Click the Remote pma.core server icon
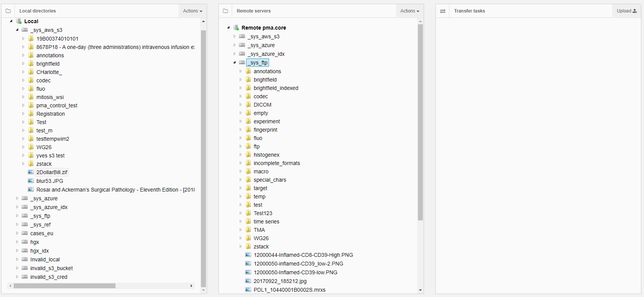644x297 pixels. pos(236,28)
